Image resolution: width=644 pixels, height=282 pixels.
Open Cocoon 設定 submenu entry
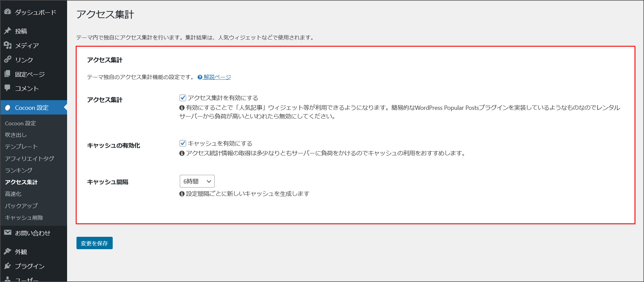20,123
